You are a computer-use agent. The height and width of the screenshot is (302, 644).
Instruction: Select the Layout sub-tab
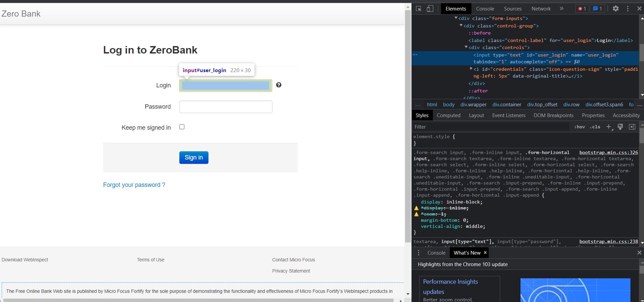(476, 115)
